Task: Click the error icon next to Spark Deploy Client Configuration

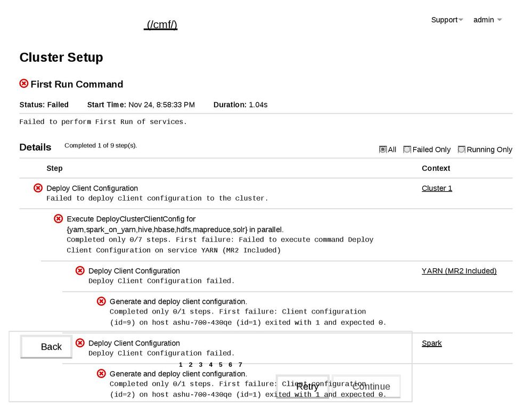Action: click(80, 342)
